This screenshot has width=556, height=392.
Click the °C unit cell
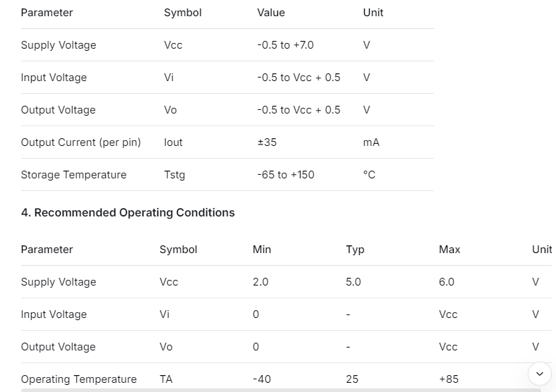click(369, 175)
